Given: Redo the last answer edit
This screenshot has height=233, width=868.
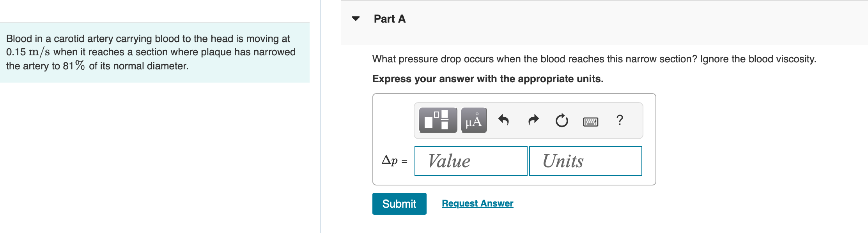Looking at the screenshot, I should 533,120.
